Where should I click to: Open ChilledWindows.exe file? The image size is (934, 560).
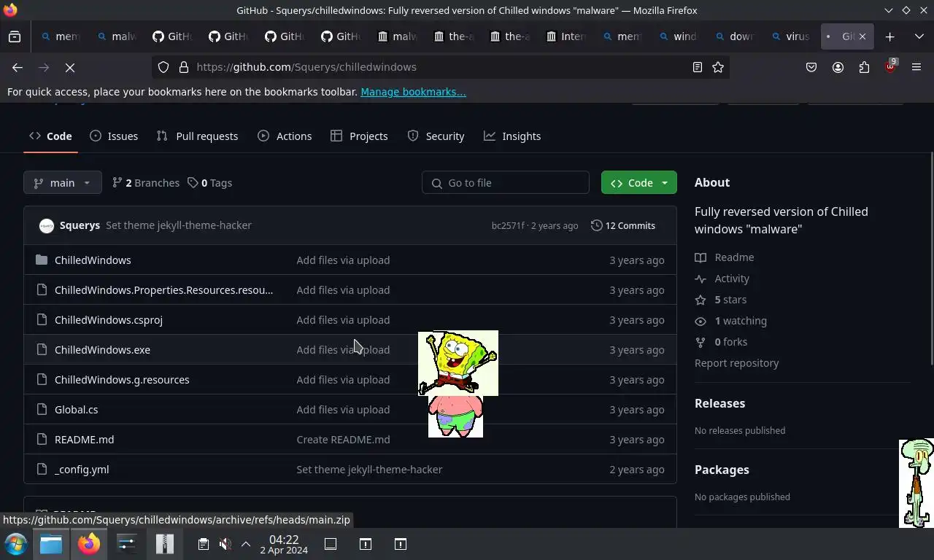click(x=102, y=349)
